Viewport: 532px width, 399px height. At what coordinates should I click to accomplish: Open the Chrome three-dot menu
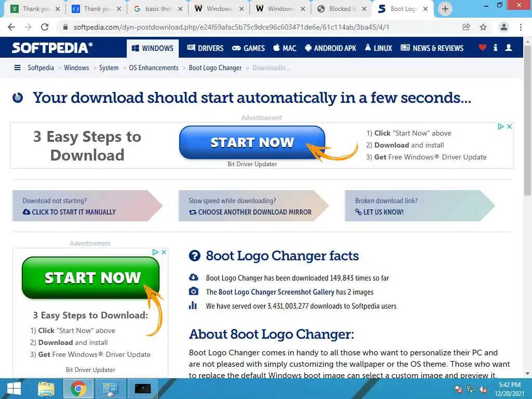(x=521, y=27)
